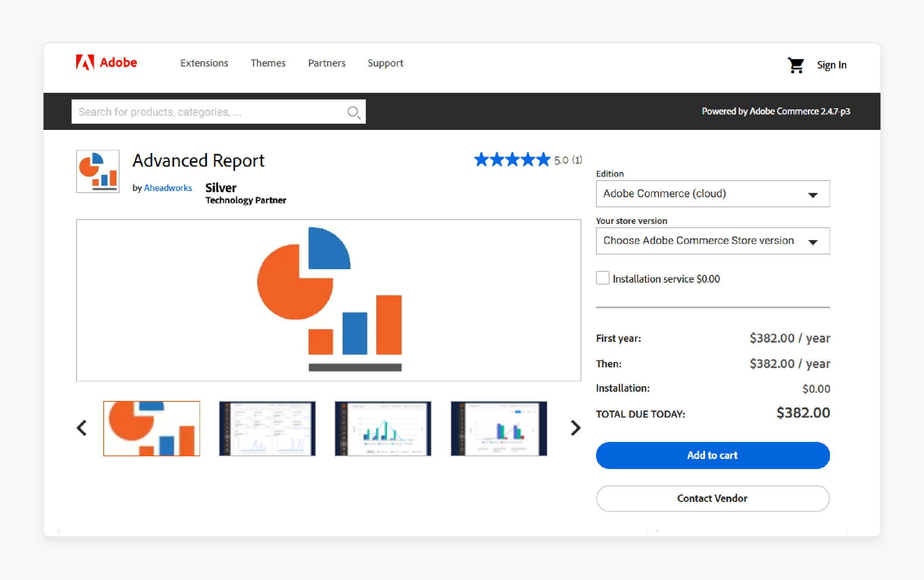
Task: Go to next thumbnail with right arrow
Action: 576,428
